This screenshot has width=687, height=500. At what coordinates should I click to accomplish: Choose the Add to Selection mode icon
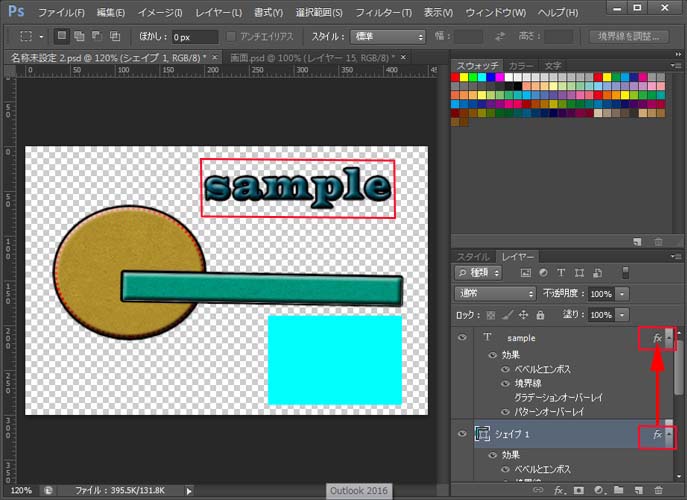[79, 36]
